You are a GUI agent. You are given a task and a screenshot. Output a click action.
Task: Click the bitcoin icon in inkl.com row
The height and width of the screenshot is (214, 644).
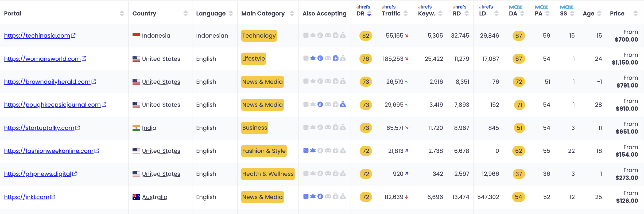(320, 197)
